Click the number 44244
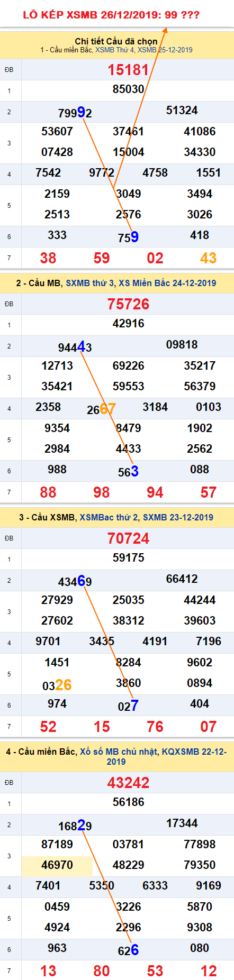234x980 pixels. click(x=200, y=600)
